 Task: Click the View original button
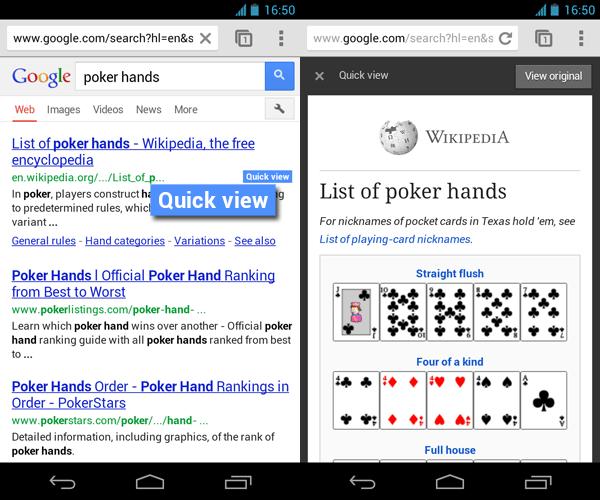tap(553, 76)
